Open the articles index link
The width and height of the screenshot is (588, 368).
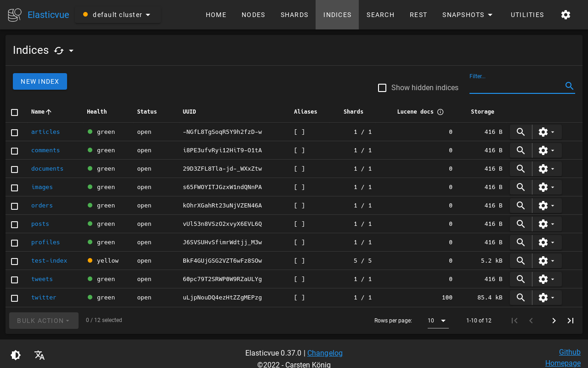point(45,132)
